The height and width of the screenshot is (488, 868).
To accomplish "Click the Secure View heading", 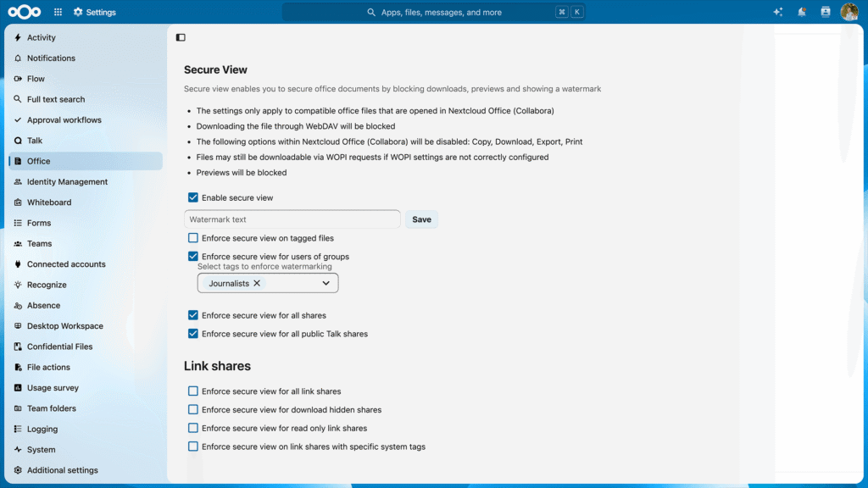I will click(x=215, y=69).
